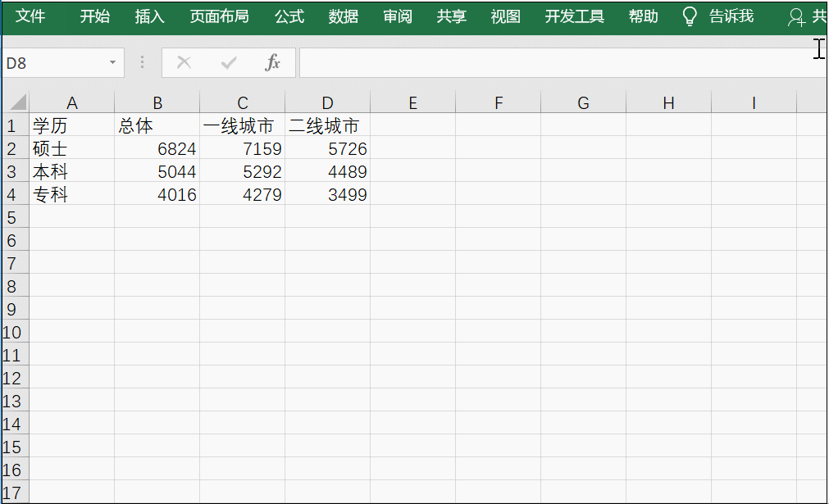829x504 pixels.
Task: Open the 公式 ribbon tab
Action: coord(289,16)
